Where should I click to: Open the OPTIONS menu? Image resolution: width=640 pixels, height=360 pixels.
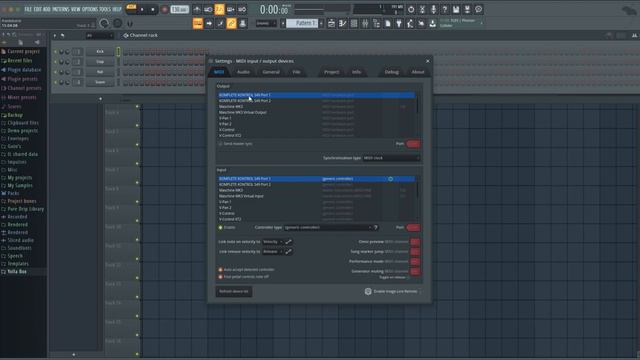(90, 9)
